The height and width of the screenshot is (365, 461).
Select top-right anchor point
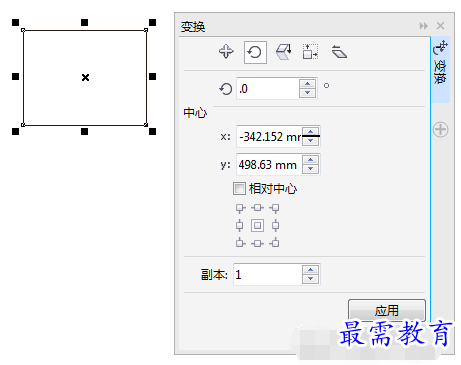click(275, 208)
